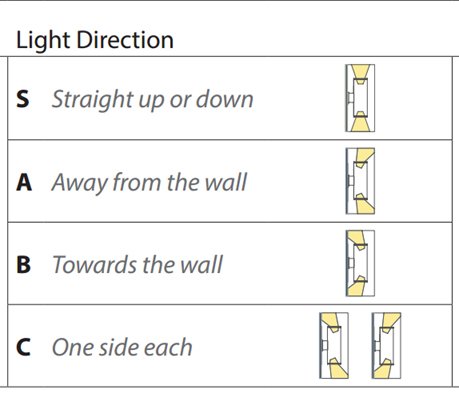459x406 pixels.
Task: Click the lower light beam in diagram S
Action: pyautogui.click(x=361, y=124)
